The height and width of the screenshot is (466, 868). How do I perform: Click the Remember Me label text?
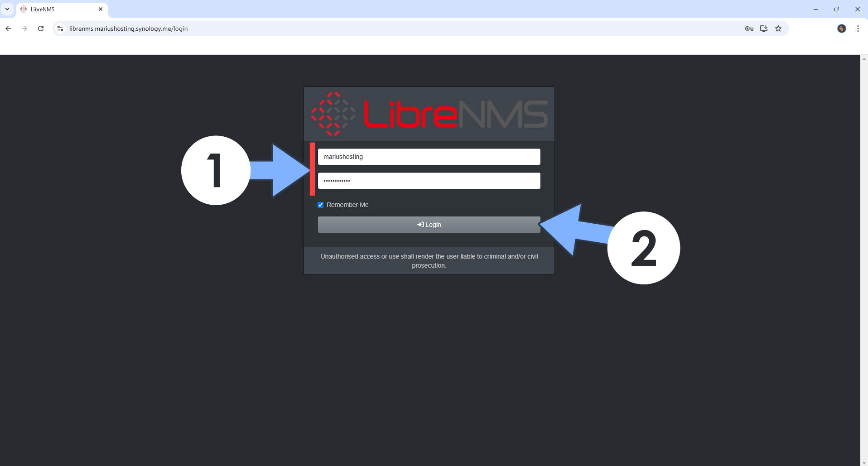[x=347, y=205]
